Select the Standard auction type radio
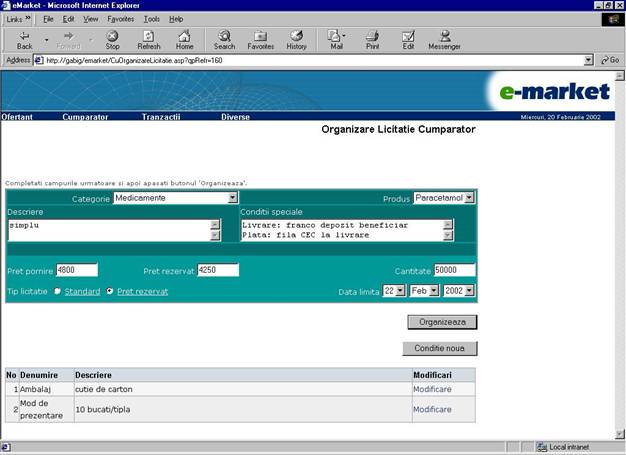Image resolution: width=626 pixels, height=455 pixels. [57, 291]
